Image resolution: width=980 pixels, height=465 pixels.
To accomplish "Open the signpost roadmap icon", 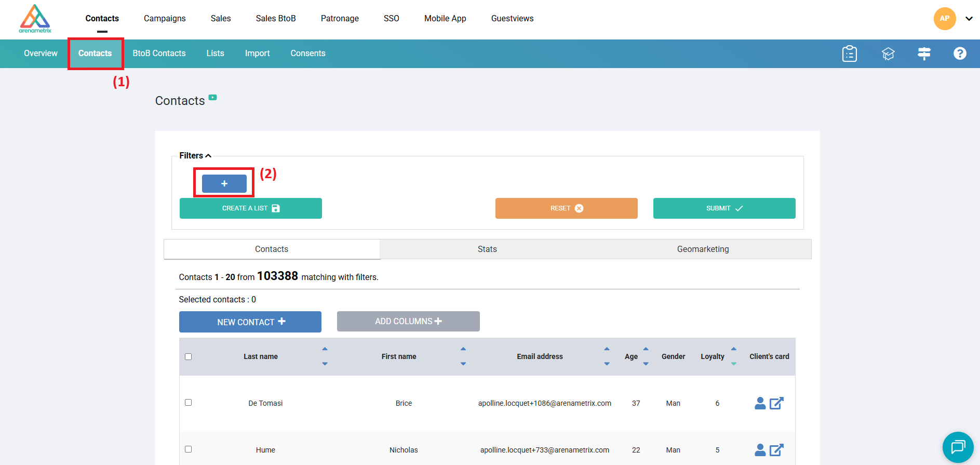I will click(924, 54).
